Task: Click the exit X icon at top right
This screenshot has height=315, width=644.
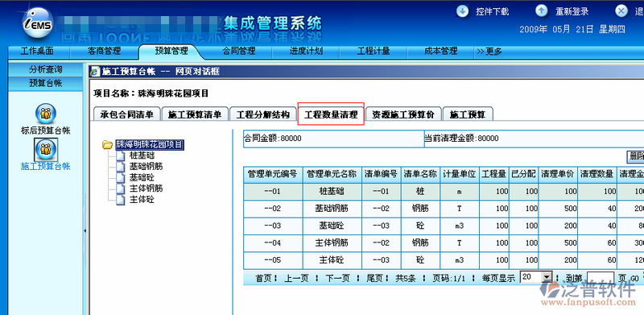Action: 621,11
